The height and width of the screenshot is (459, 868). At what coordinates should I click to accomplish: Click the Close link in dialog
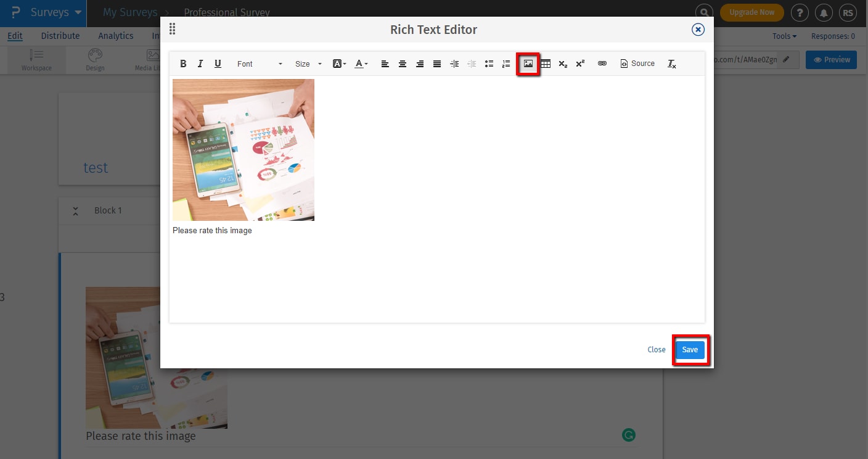(657, 350)
